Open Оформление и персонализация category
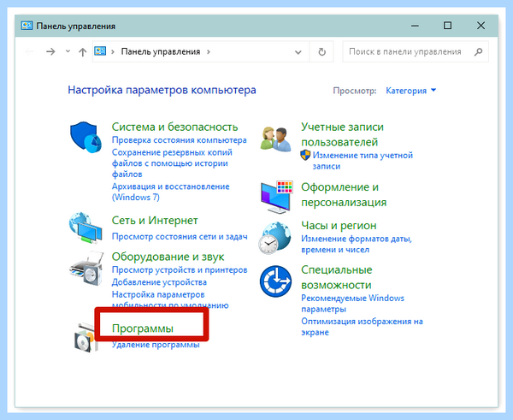The height and width of the screenshot is (420, 513). pyautogui.click(x=344, y=195)
